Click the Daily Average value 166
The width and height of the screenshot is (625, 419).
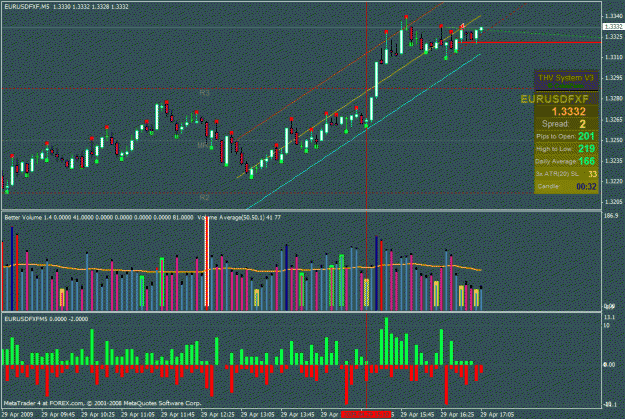(587, 161)
